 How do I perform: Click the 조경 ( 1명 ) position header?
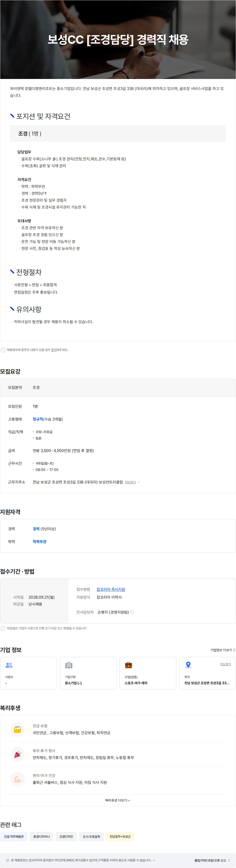tap(118, 134)
